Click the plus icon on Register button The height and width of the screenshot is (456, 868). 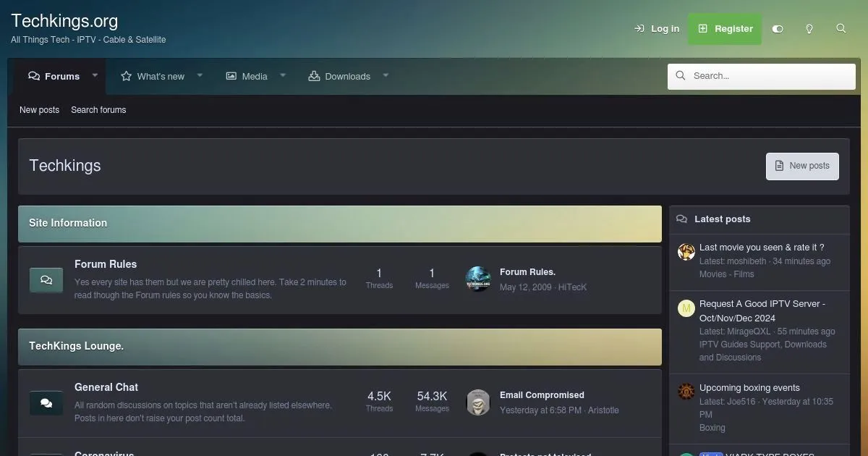(x=702, y=29)
